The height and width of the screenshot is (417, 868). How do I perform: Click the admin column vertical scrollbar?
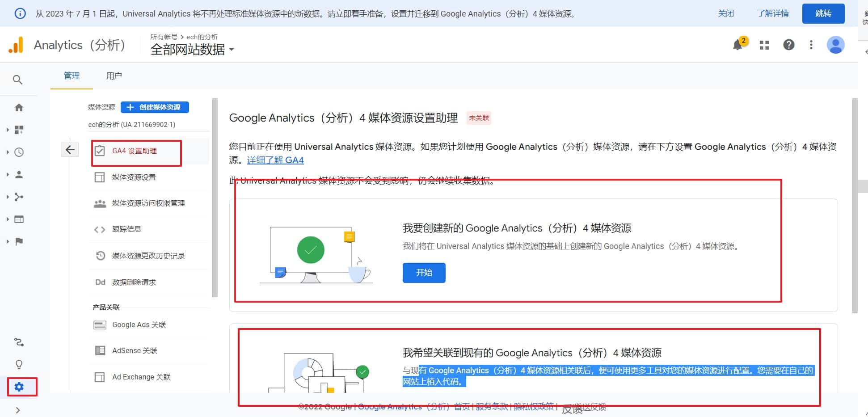click(x=215, y=198)
